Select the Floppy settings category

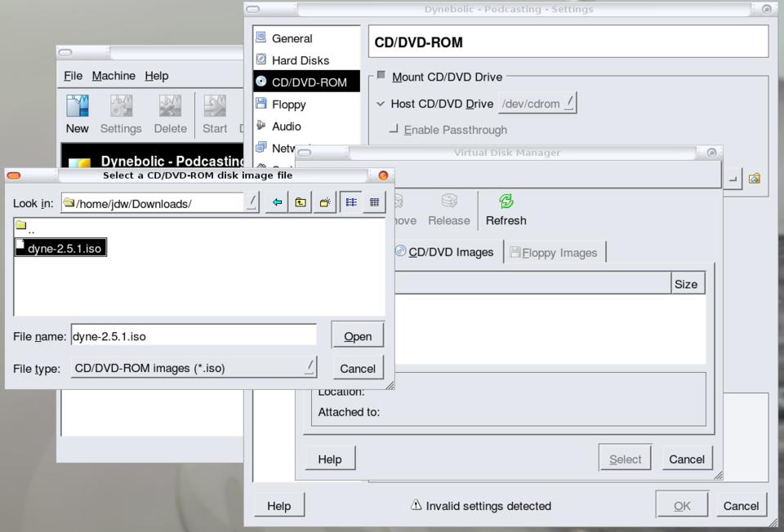click(306, 104)
